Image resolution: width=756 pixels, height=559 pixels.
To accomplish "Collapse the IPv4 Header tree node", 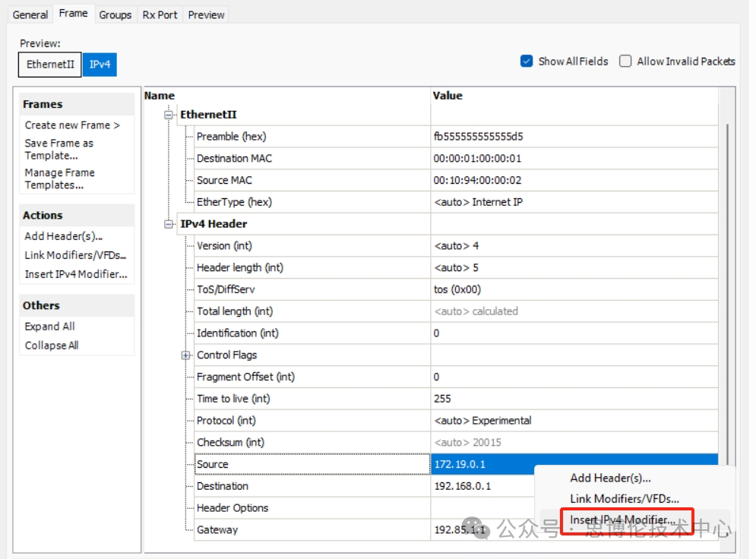I will [x=169, y=224].
